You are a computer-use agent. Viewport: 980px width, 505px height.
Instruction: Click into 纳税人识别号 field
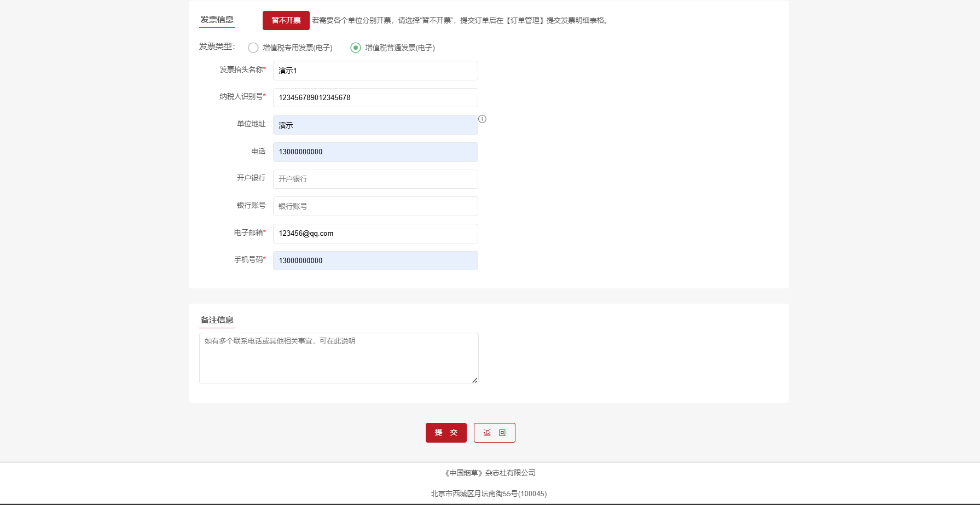tap(375, 98)
